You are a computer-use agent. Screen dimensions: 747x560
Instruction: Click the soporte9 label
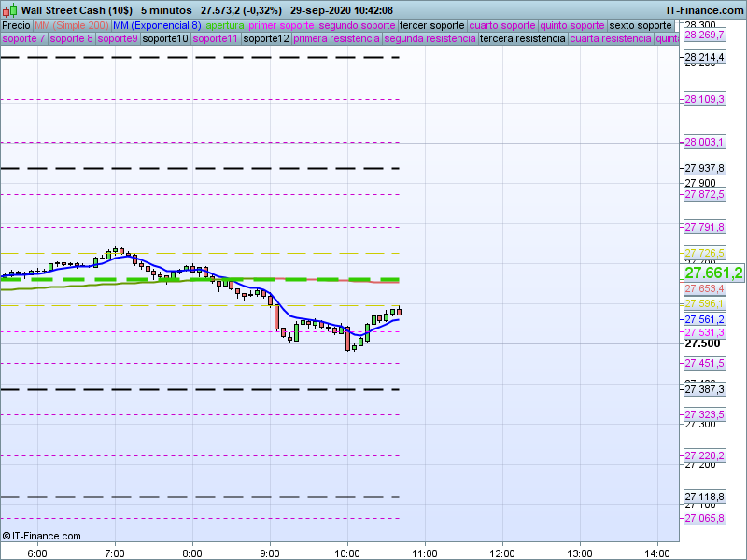click(118, 38)
